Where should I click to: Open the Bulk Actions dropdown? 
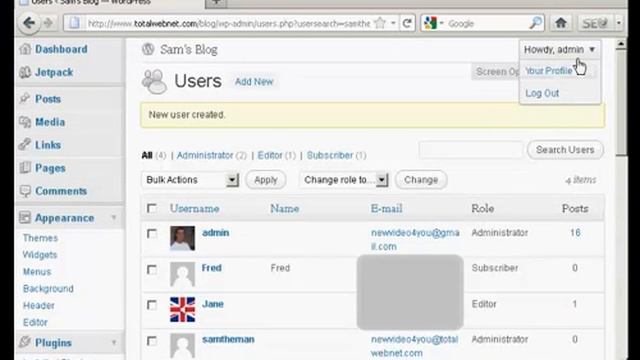click(190, 180)
